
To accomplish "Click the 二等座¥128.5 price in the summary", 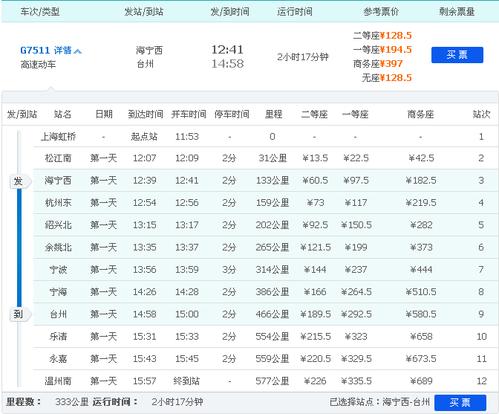I will [x=383, y=35].
